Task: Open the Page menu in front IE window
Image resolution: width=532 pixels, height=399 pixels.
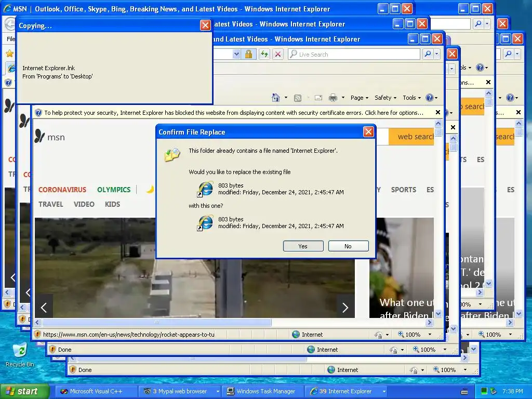Action: click(x=360, y=98)
